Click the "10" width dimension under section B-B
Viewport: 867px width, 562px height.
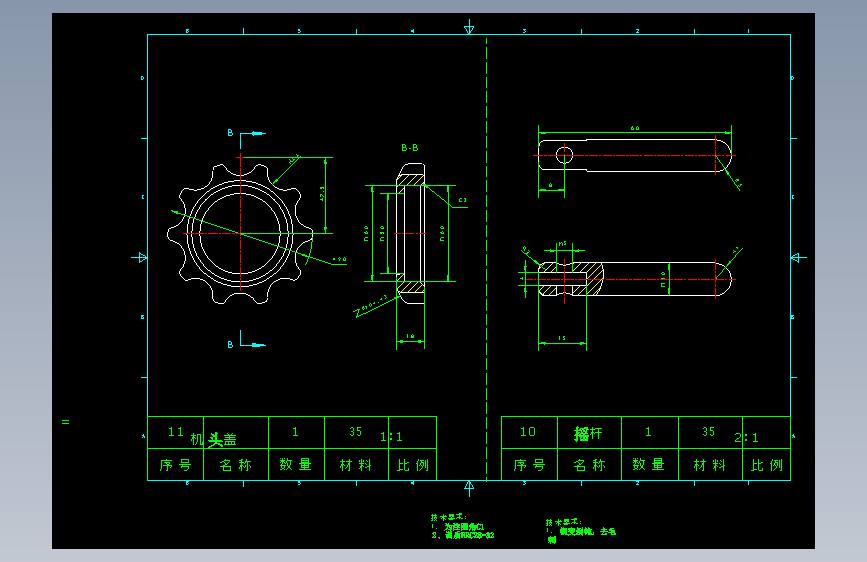point(410,336)
